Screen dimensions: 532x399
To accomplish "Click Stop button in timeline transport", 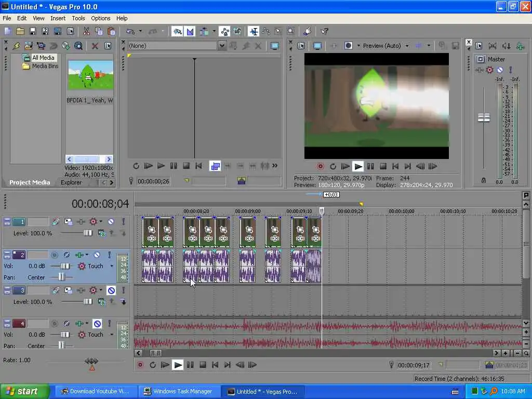I will tap(203, 365).
